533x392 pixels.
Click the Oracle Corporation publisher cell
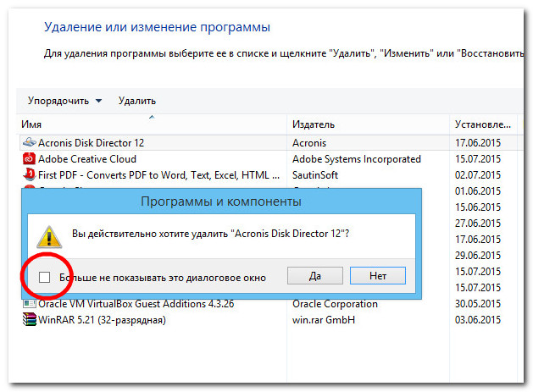[x=335, y=303]
